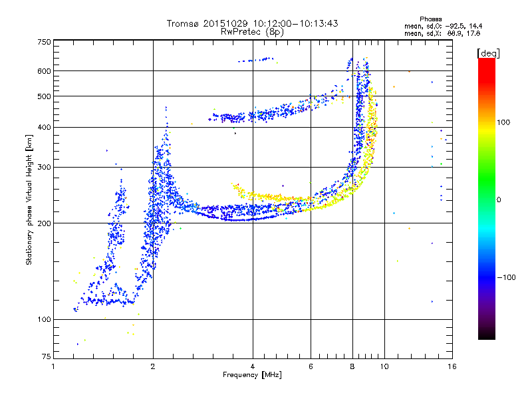Click the plot title 'Tromsø 20151029 10:12:00-10:13:43'
Viewport: 532px width, 399px height.
(252, 23)
